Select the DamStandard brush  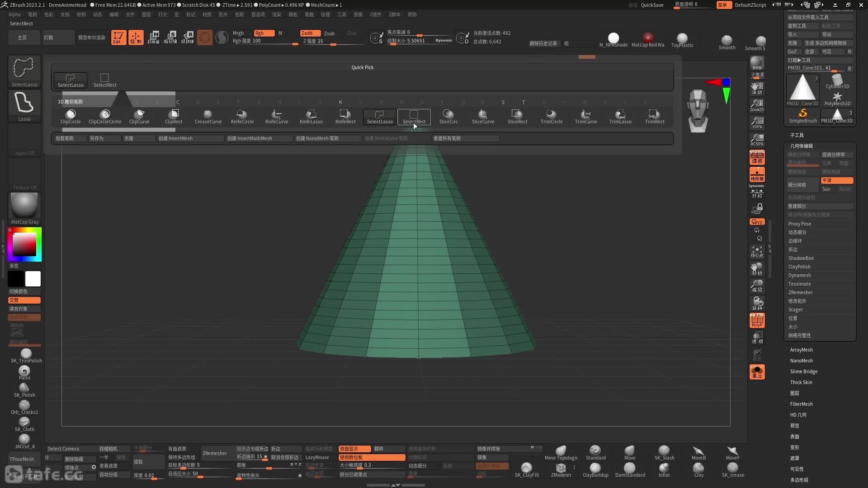pyautogui.click(x=630, y=470)
